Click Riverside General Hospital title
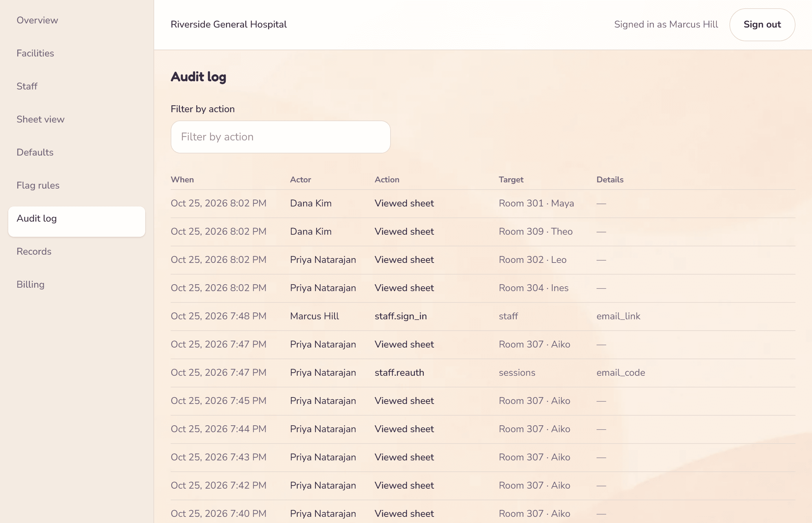This screenshot has height=523, width=812. pos(228,24)
